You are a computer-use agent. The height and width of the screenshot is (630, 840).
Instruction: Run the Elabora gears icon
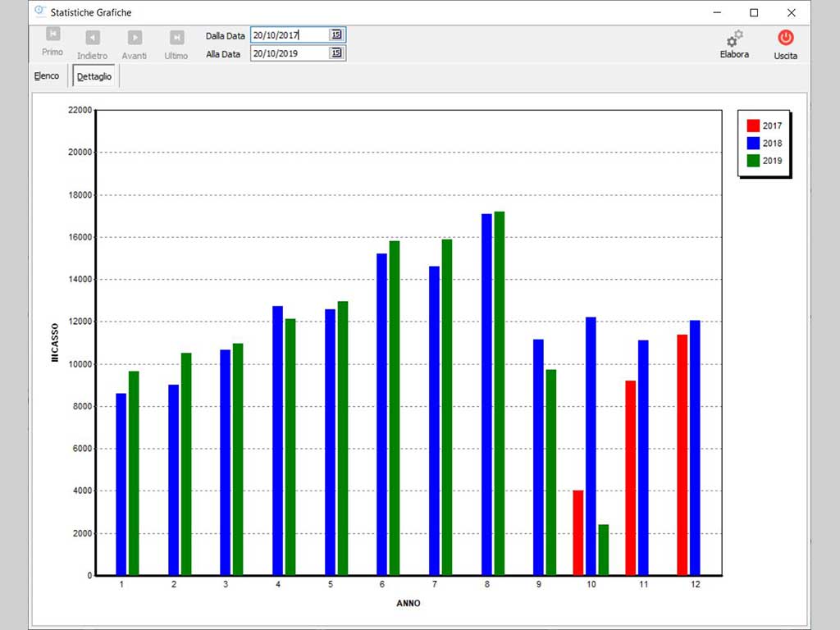(x=734, y=39)
